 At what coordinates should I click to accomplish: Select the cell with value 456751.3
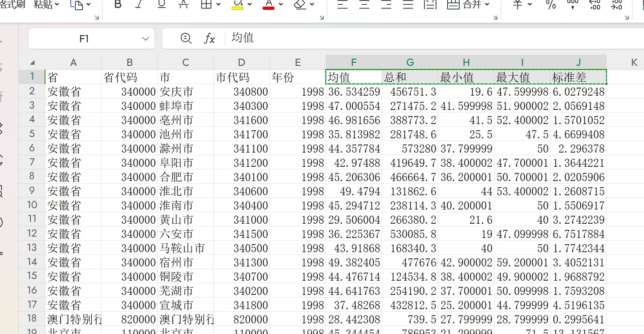[410, 91]
